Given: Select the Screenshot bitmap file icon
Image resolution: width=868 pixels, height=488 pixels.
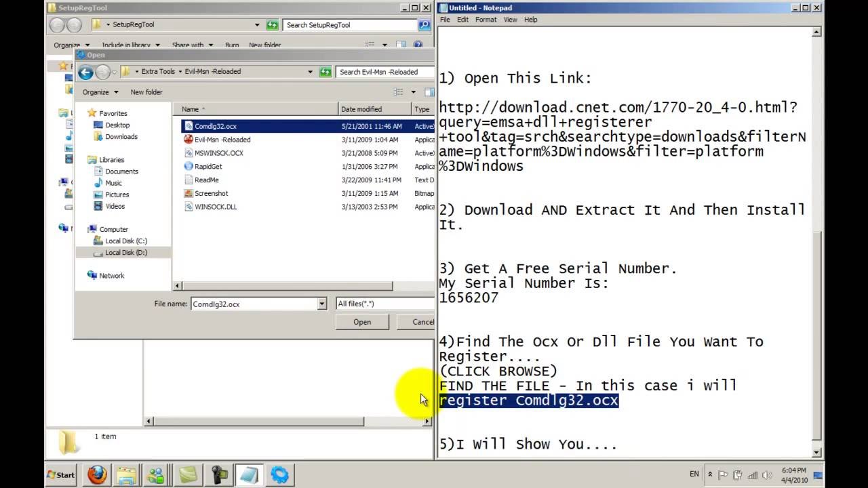Looking at the screenshot, I should 189,193.
